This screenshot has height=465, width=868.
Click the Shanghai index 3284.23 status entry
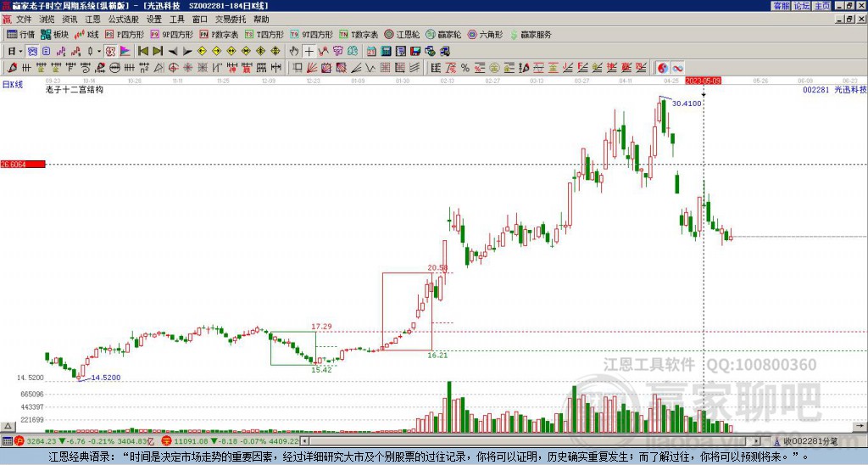point(86,442)
